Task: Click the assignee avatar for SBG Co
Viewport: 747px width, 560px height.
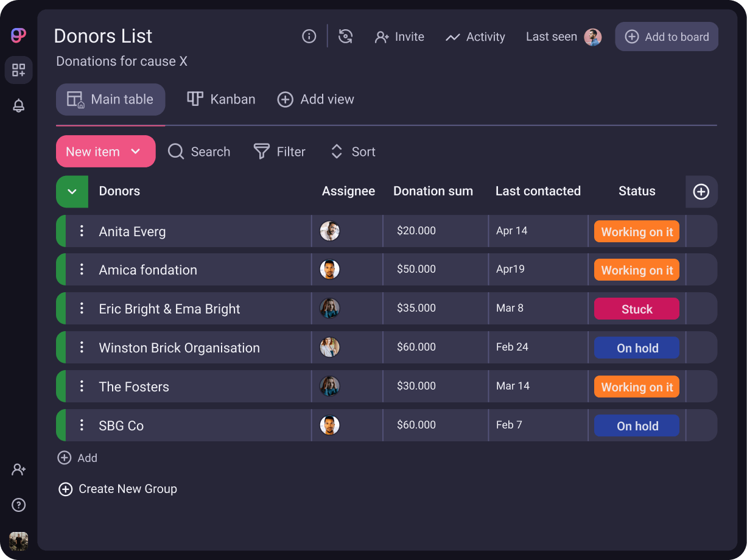Action: pyautogui.click(x=329, y=425)
